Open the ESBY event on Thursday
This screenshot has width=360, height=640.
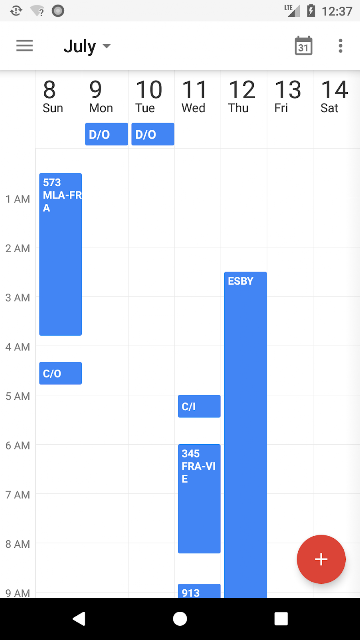(245, 435)
